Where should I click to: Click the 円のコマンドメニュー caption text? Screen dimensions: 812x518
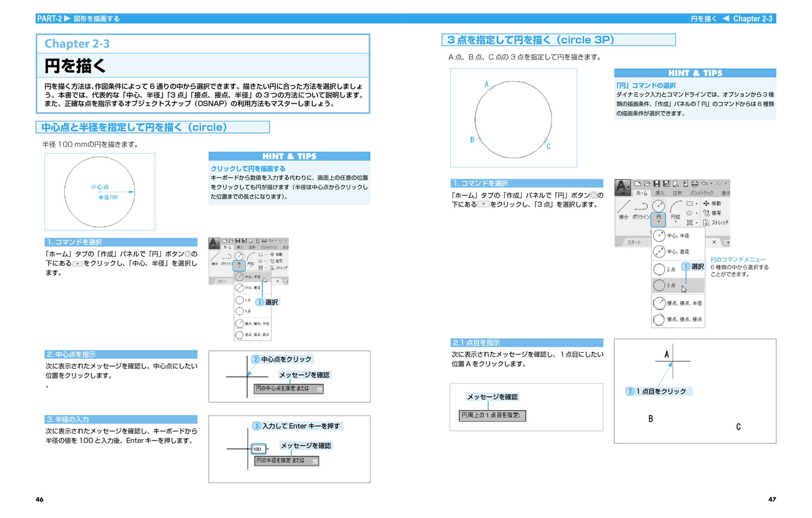pos(738,260)
